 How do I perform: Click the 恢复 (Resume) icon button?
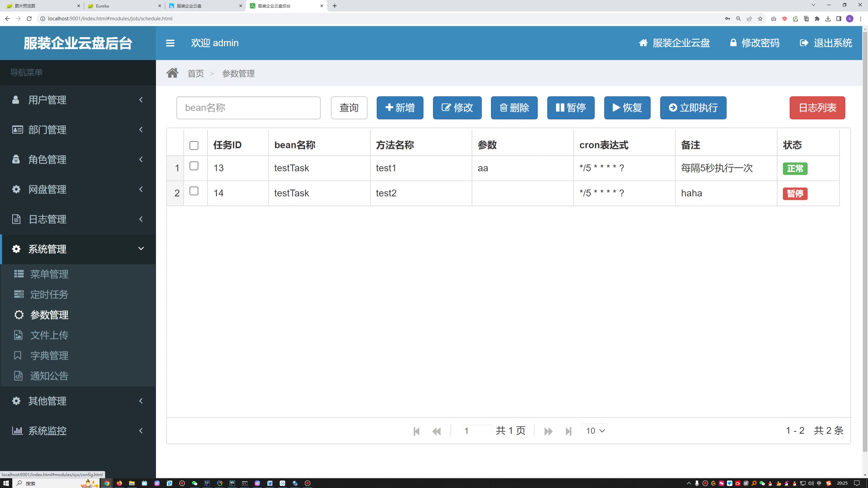coord(627,107)
